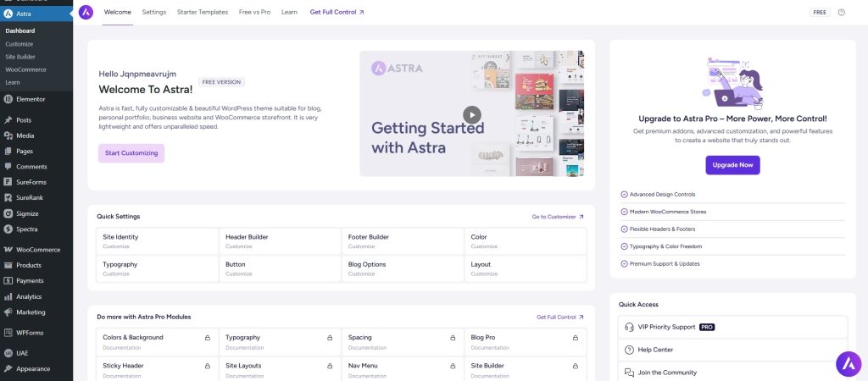This screenshot has width=868, height=381.
Task: Click the Astra sidebar menu heading
Action: tap(36, 14)
